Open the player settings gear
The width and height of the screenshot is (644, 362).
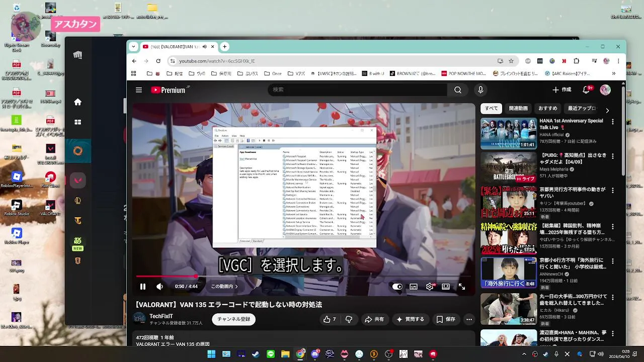pyautogui.click(x=430, y=287)
